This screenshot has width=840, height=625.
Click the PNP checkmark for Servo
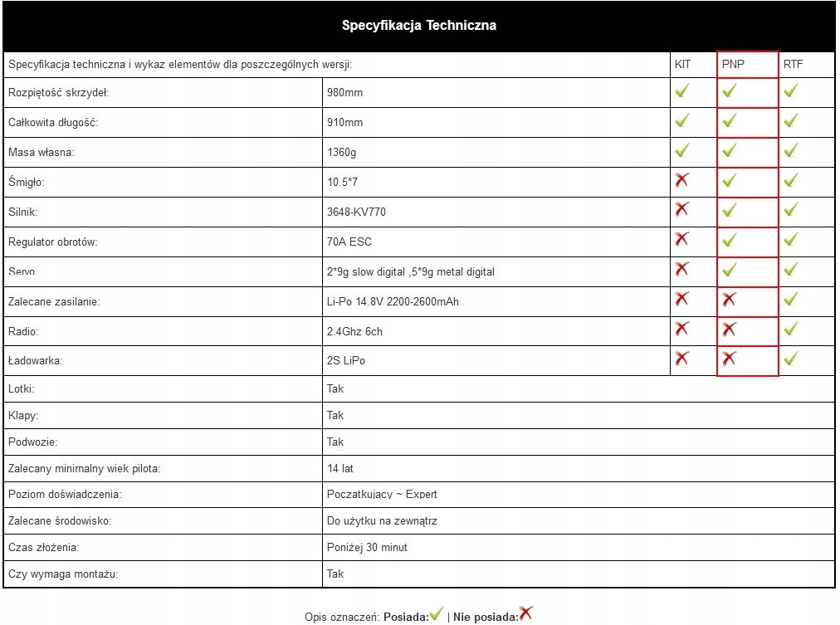730,270
